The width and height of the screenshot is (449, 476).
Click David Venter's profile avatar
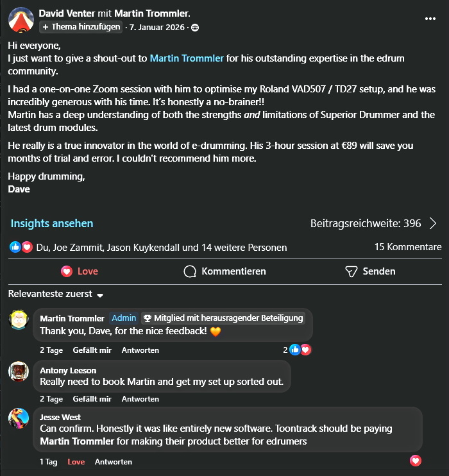(21, 20)
